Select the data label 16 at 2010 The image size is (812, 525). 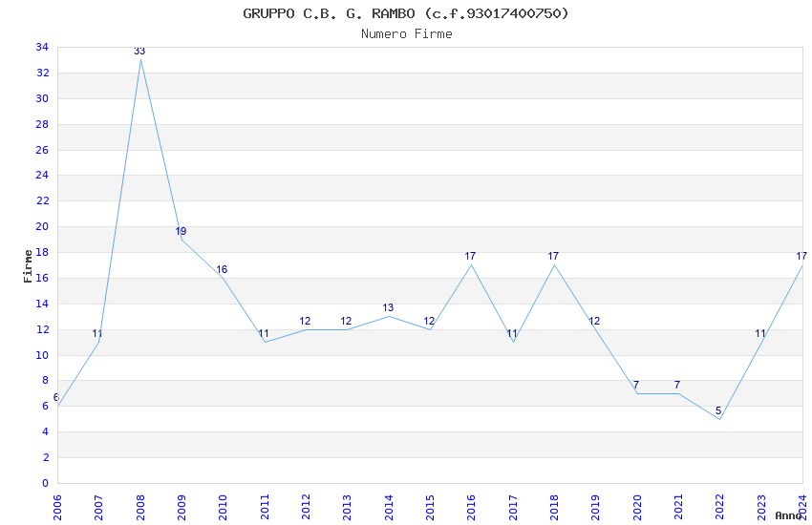[x=222, y=269]
